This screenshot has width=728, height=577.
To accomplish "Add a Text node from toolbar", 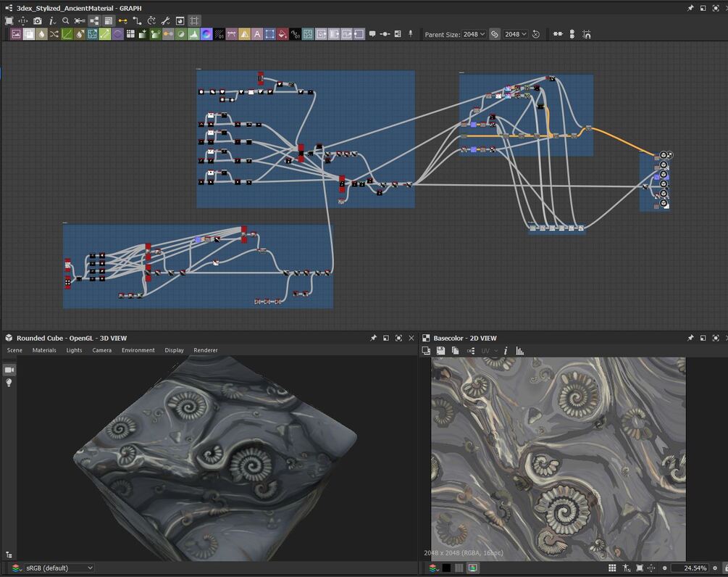I will 256,34.
